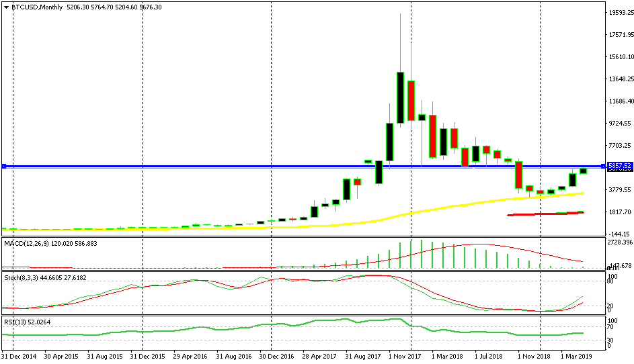The image size is (634, 364).
Task: Open the triangle dropdown beside BTCUSD title
Action: click(6, 7)
